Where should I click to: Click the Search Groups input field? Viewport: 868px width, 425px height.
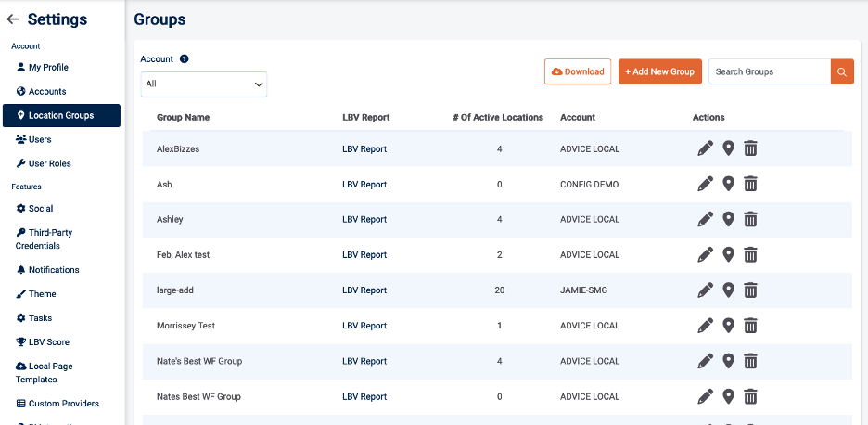[x=769, y=71]
